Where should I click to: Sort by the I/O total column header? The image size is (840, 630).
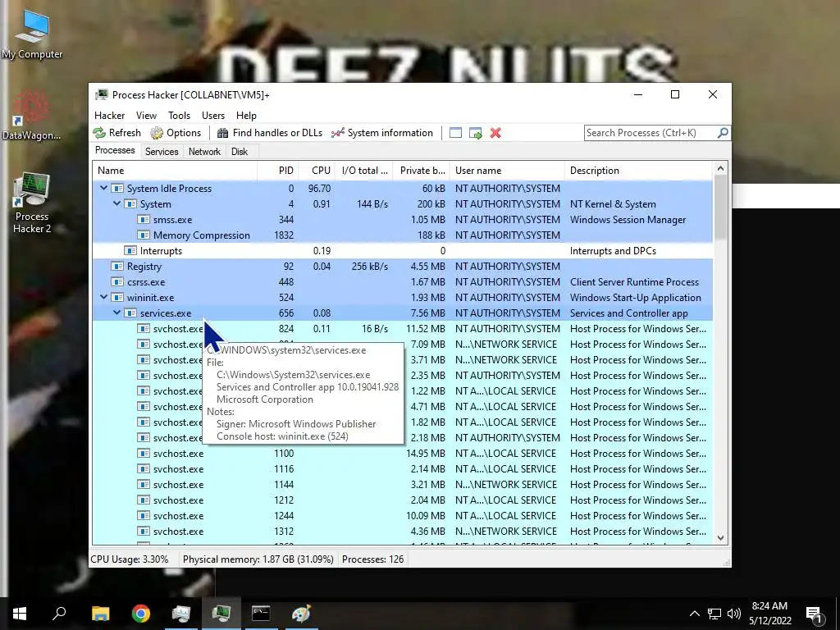tap(363, 171)
